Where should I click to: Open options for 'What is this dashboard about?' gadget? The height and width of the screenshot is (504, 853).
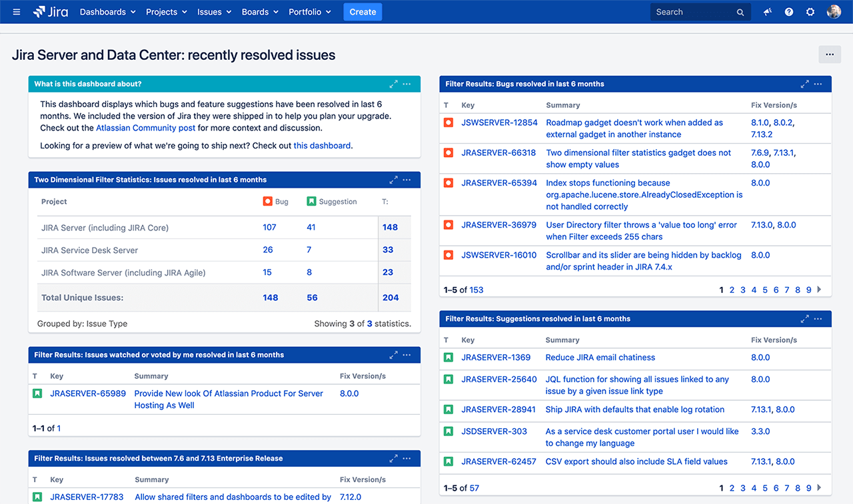click(407, 85)
